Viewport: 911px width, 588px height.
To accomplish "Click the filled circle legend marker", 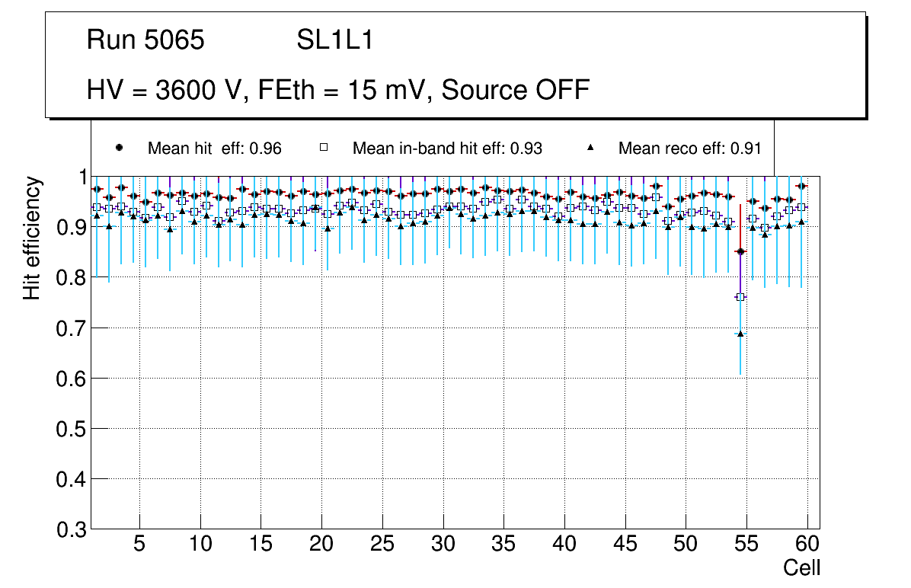I will [119, 149].
